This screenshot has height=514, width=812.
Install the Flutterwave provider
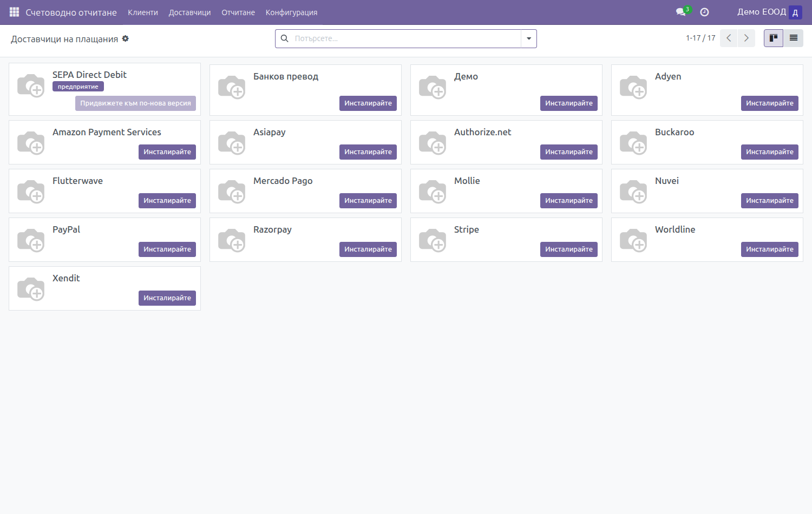click(x=167, y=201)
